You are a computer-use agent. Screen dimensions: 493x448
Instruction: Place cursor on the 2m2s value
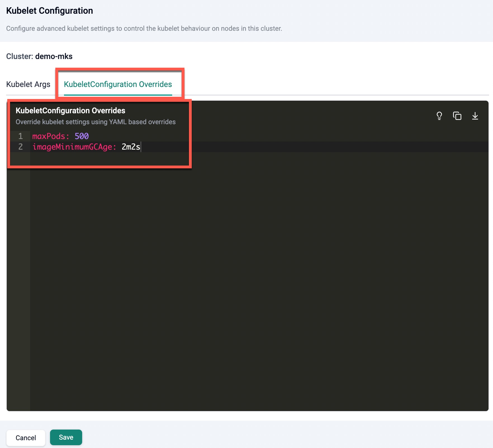pyautogui.click(x=131, y=147)
